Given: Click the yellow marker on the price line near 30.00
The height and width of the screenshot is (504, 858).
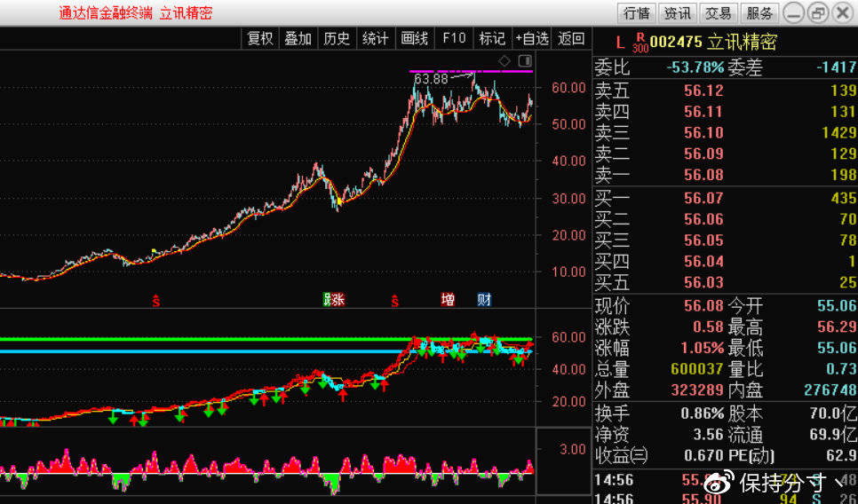Looking at the screenshot, I should [x=339, y=202].
